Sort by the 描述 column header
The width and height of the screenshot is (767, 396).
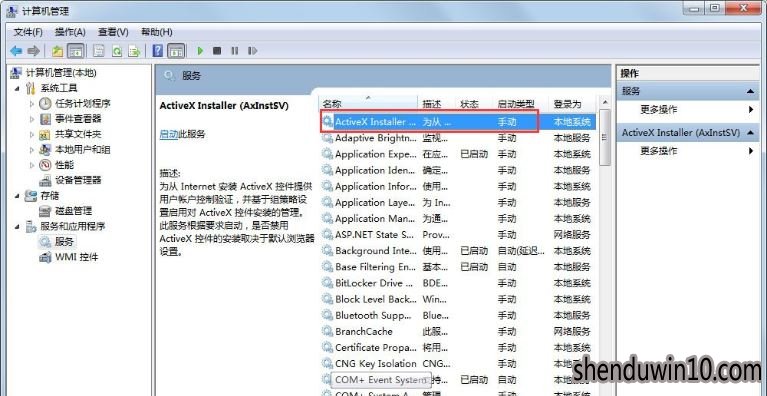437,104
